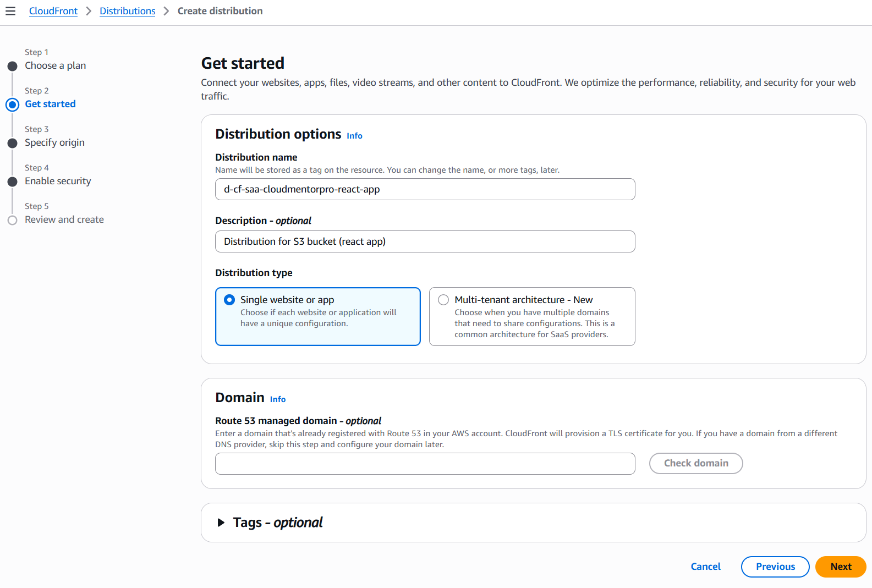This screenshot has height=588, width=872.
Task: Click the Previous button
Action: tap(775, 567)
